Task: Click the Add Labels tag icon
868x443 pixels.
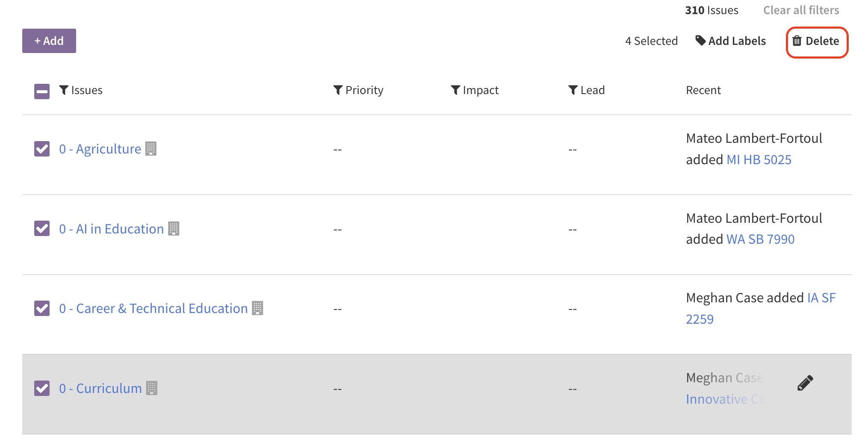Action: pos(700,41)
